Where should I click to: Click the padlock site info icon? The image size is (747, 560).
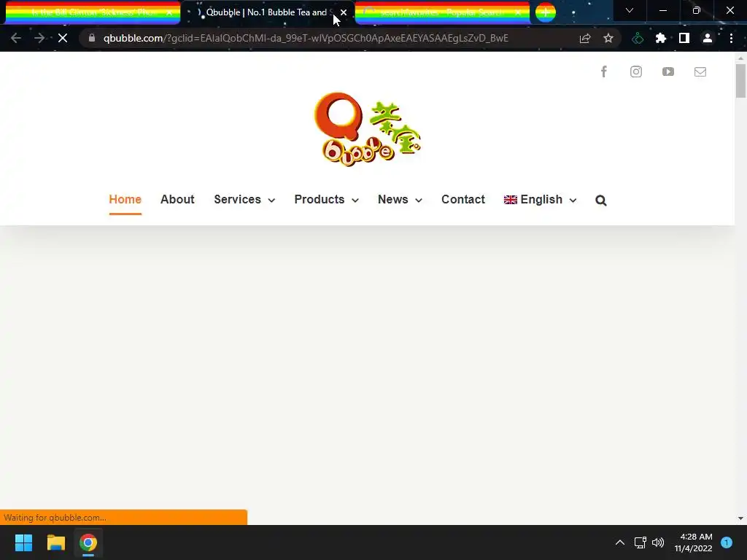tap(92, 38)
